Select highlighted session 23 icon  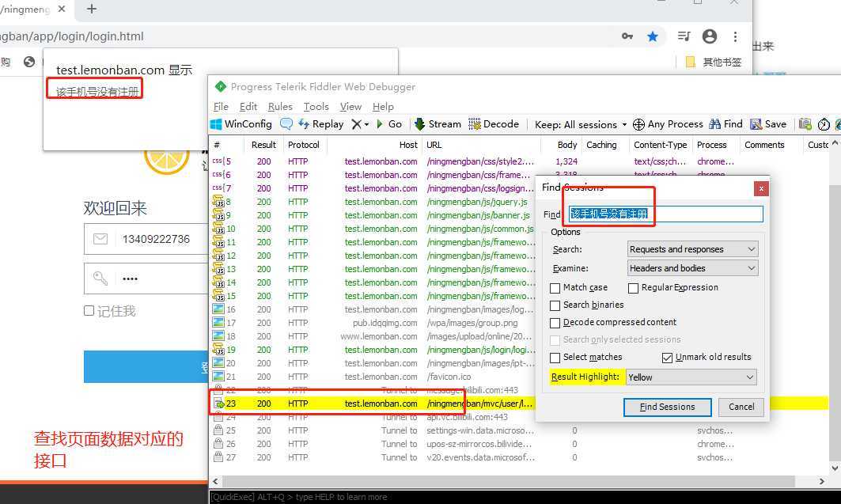click(219, 404)
